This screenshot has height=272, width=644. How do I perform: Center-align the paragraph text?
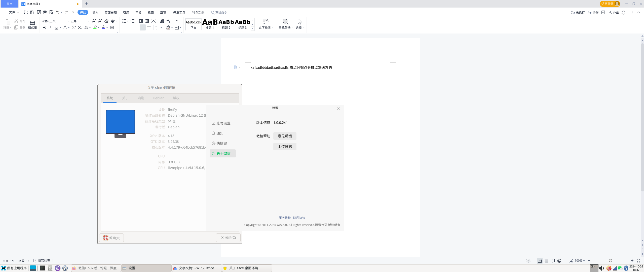coord(130,27)
